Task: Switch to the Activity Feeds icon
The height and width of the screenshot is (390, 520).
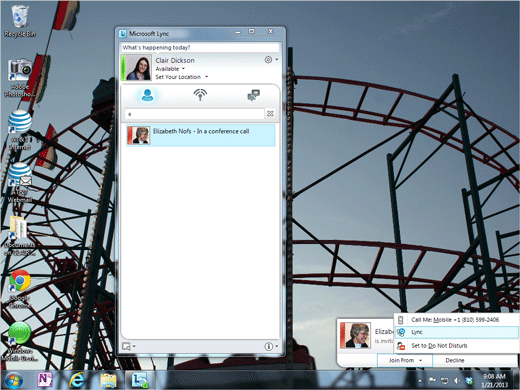Action: (200, 95)
